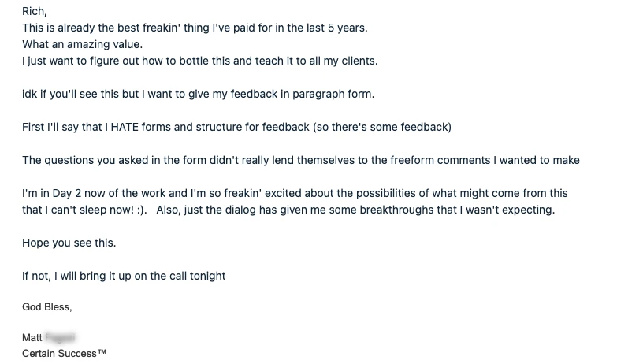Image resolution: width=643 pixels, height=364 pixels.
Task: Click the phrase "last 5 years"
Action: point(336,28)
